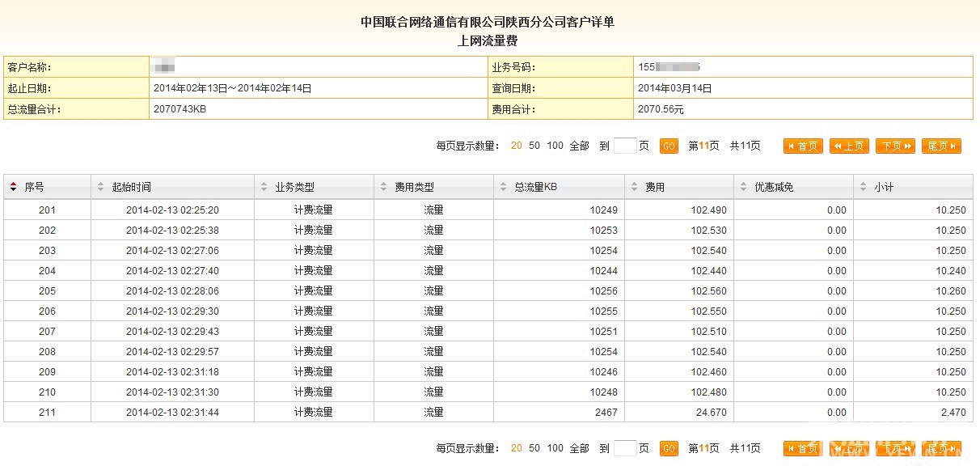Jump to last page using top 尾页 button
This screenshot has width=980, height=466.
(x=941, y=146)
